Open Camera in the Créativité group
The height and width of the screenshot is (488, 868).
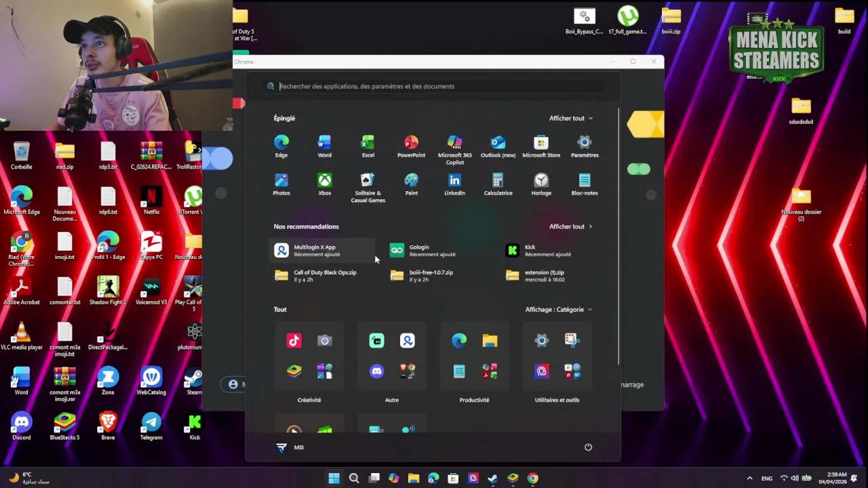point(325,341)
